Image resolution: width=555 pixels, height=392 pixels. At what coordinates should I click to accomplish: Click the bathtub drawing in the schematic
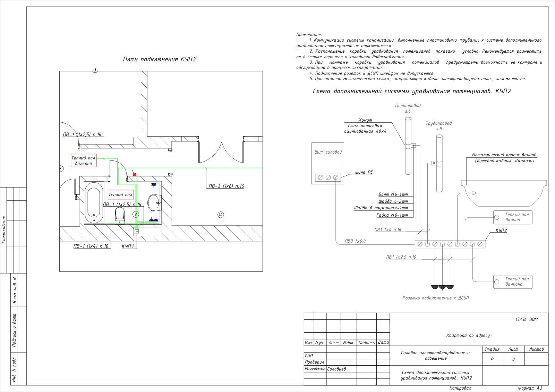504,193
